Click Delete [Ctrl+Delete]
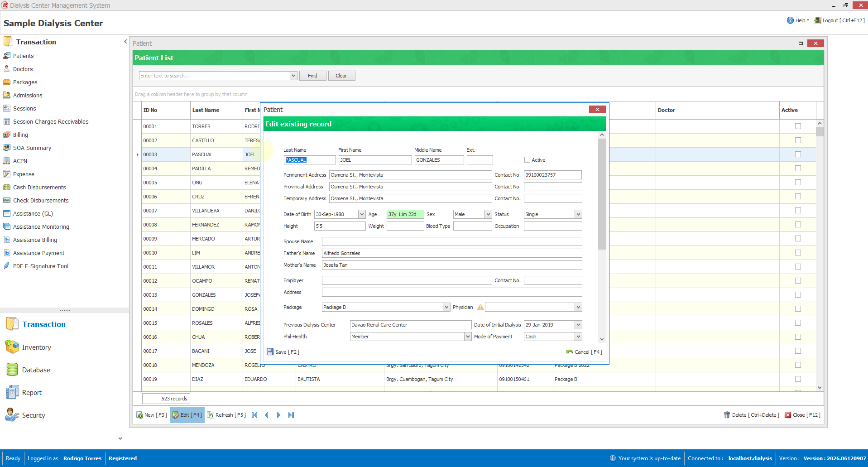The width and height of the screenshot is (868, 467). point(752,415)
